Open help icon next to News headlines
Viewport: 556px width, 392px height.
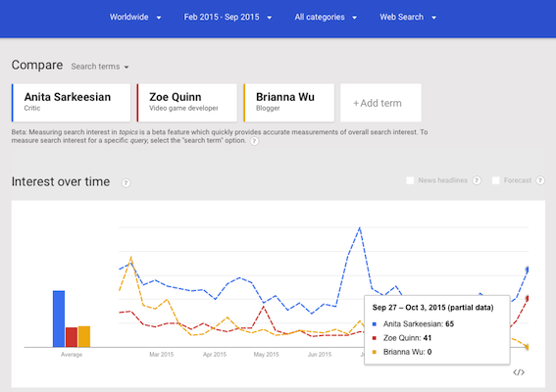(477, 180)
